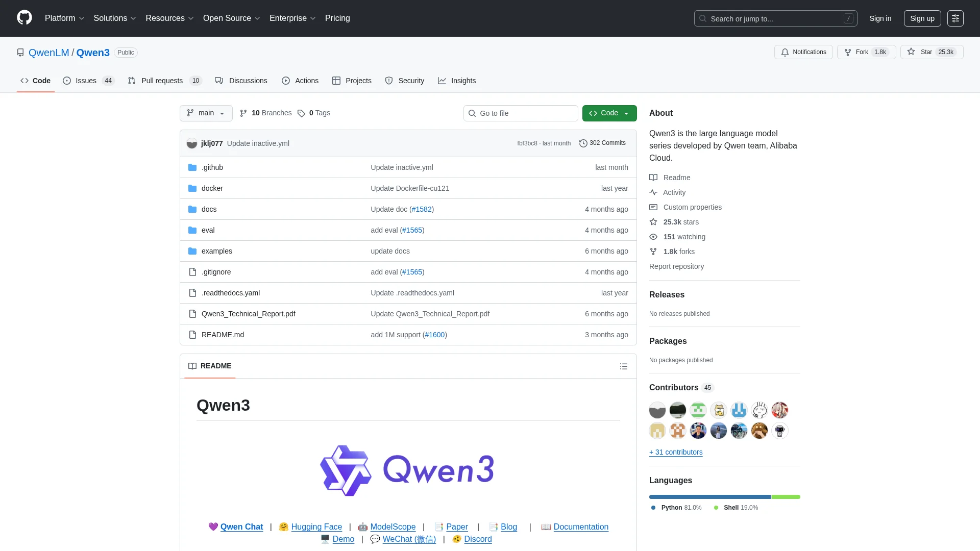
Task: Expand the Open Source menu
Action: click(x=231, y=18)
